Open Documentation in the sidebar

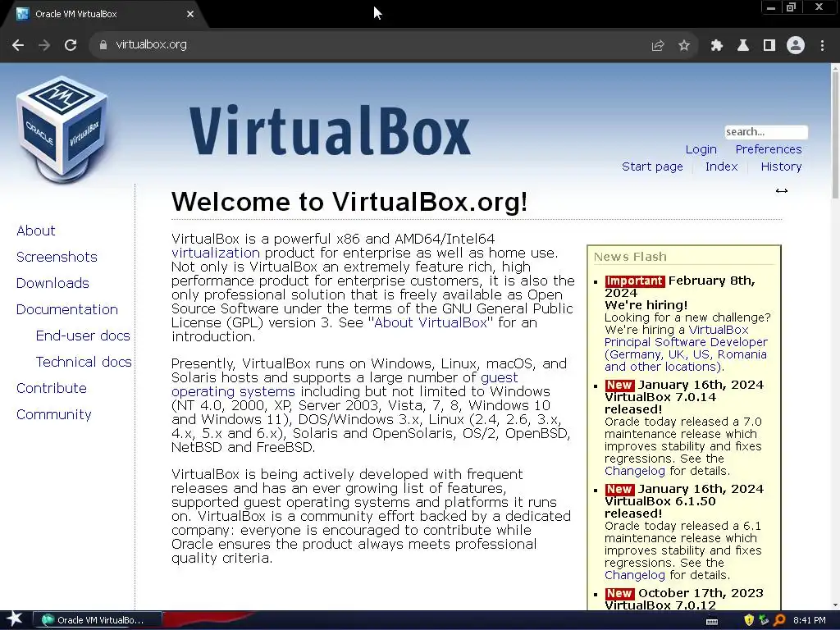pos(67,309)
